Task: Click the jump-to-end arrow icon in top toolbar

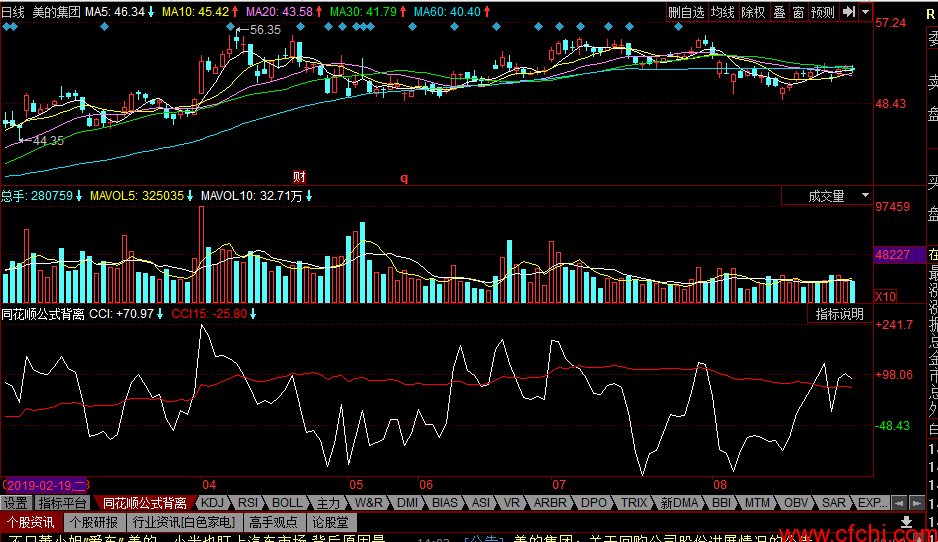Action: [x=848, y=12]
